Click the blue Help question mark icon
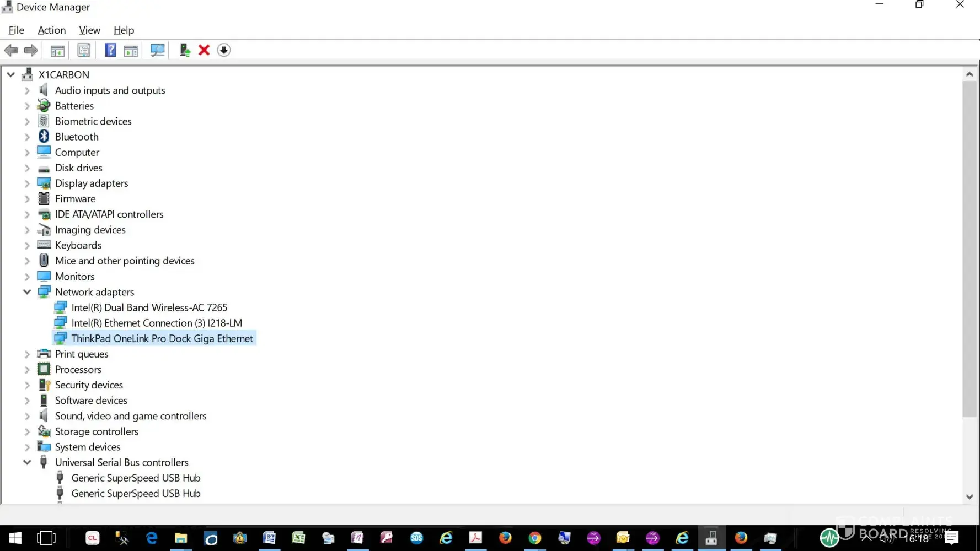Image resolution: width=980 pixels, height=551 pixels. (110, 50)
